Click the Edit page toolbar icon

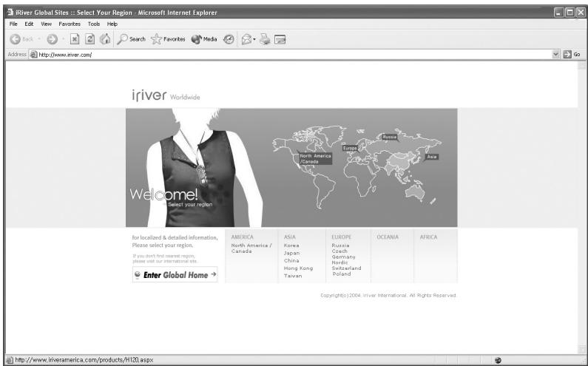(x=280, y=39)
